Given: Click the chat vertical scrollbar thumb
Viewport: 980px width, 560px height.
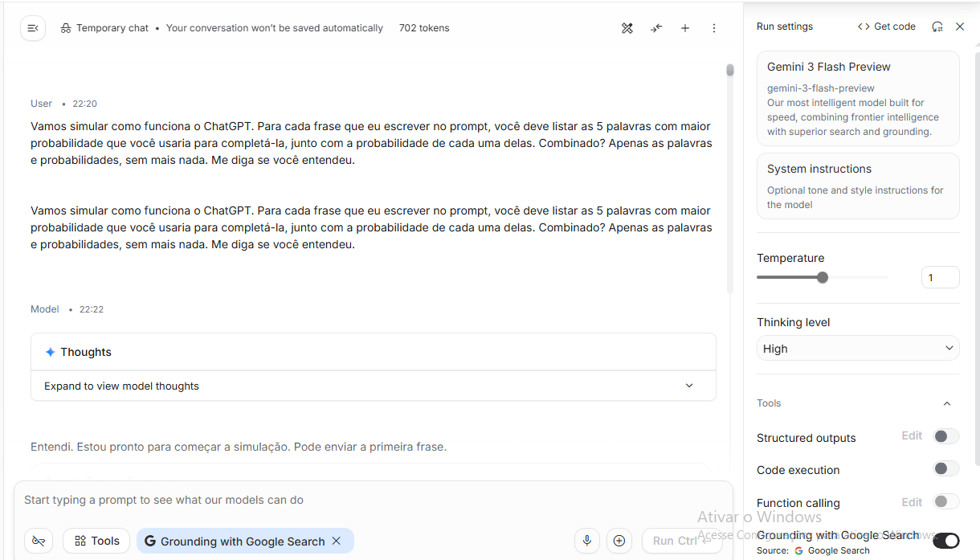Looking at the screenshot, I should [730, 70].
